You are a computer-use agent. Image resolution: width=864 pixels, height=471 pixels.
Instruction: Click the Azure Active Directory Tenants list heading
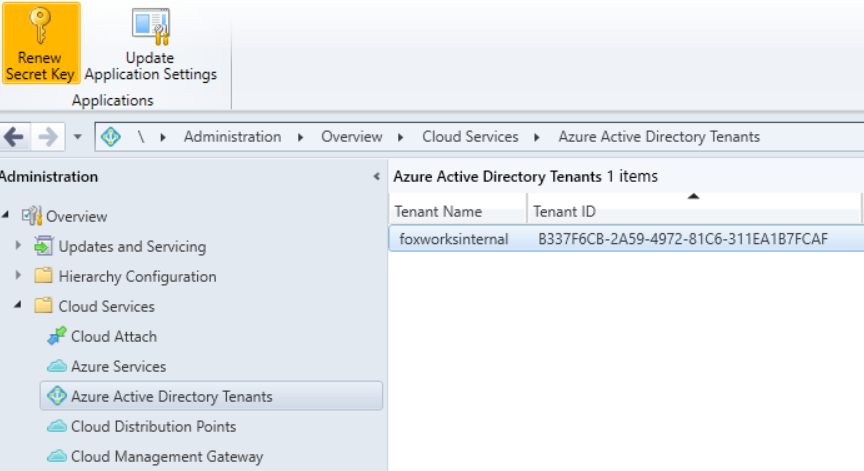click(x=525, y=176)
